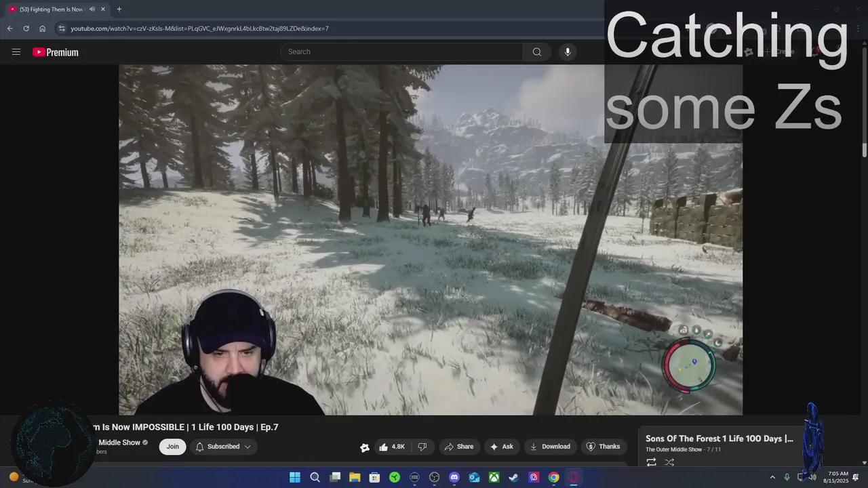This screenshot has height=488, width=868.
Task: Open Microsoft Store from the taskbar
Action: point(374,477)
